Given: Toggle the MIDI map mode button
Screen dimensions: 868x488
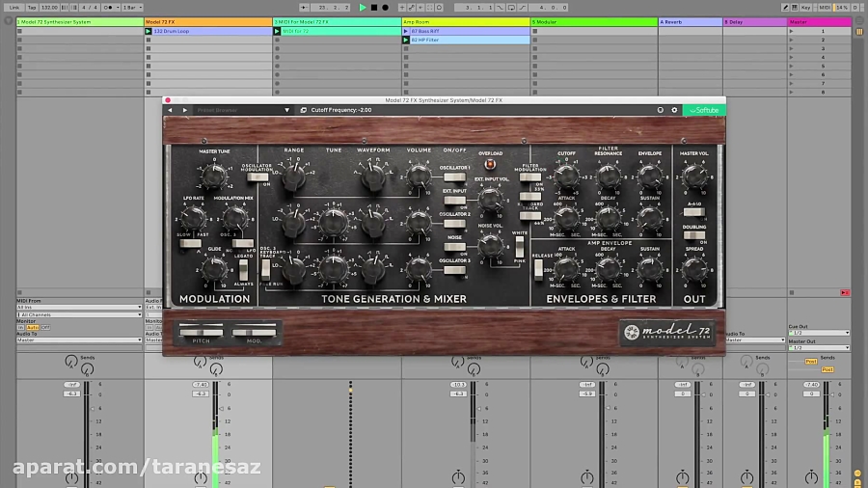Looking at the screenshot, I should (825, 8).
